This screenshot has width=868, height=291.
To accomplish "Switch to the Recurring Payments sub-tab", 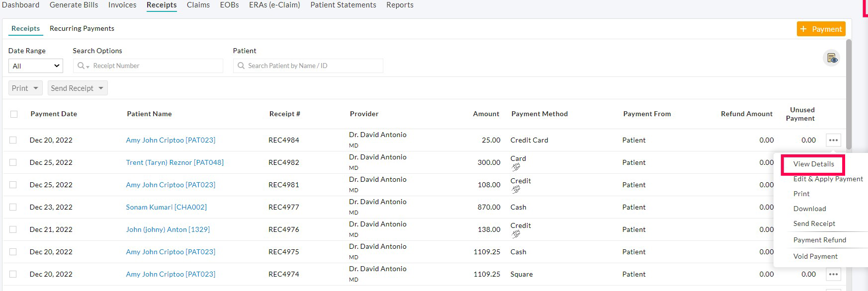I will (x=82, y=28).
